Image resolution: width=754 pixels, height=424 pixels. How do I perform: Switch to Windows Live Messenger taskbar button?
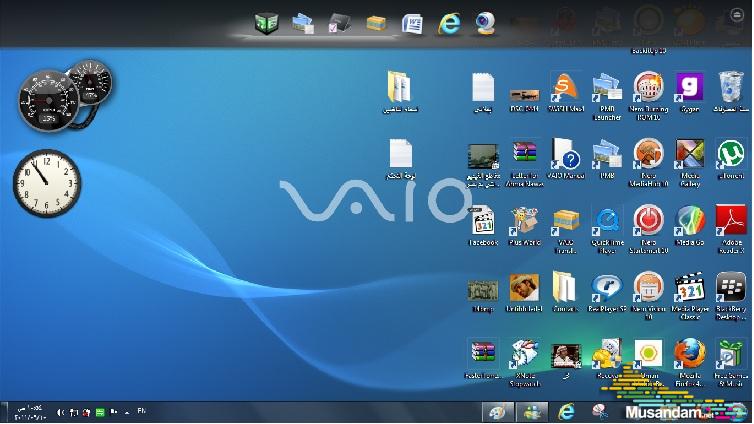click(x=532, y=412)
